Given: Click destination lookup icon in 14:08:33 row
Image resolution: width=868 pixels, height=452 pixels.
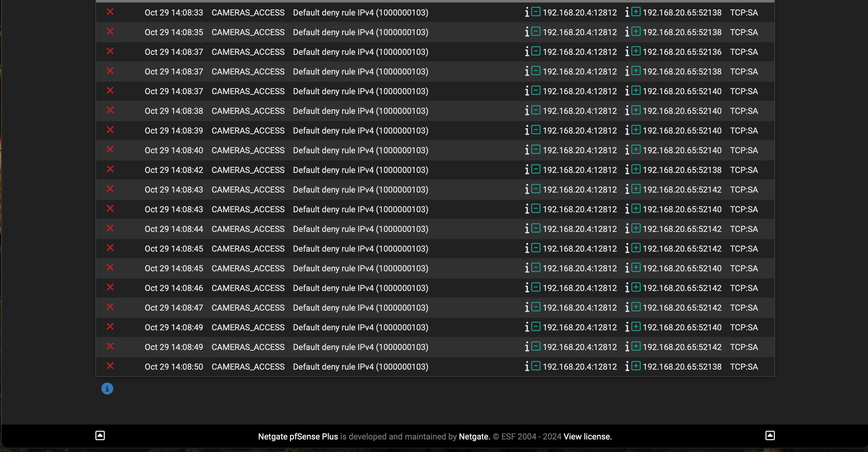Looking at the screenshot, I should (x=627, y=13).
